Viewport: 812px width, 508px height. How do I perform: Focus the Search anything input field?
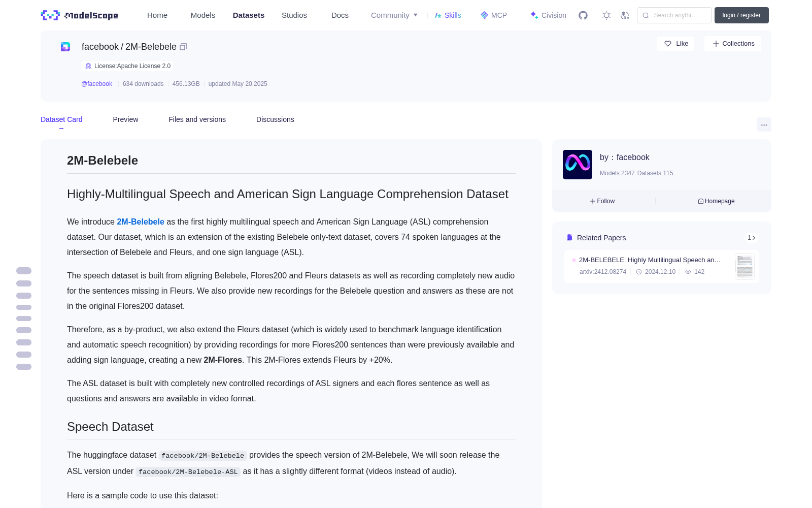(x=674, y=15)
